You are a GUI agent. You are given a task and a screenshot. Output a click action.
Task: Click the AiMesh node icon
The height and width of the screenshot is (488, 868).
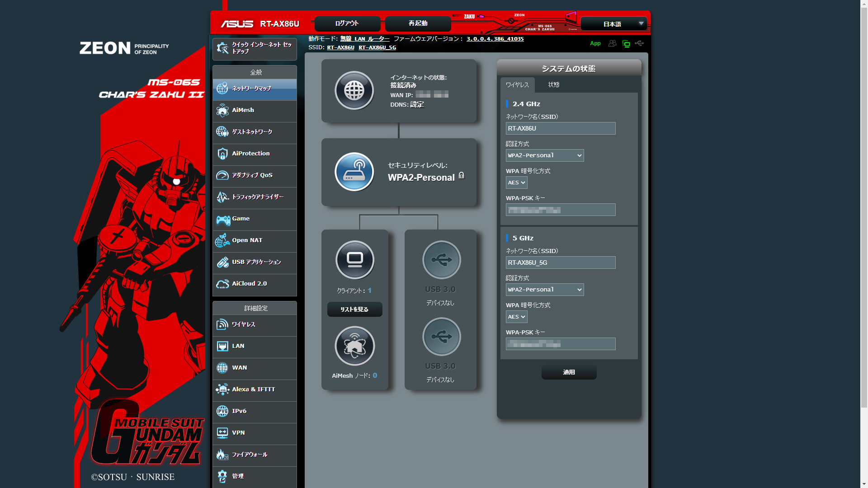[355, 346]
